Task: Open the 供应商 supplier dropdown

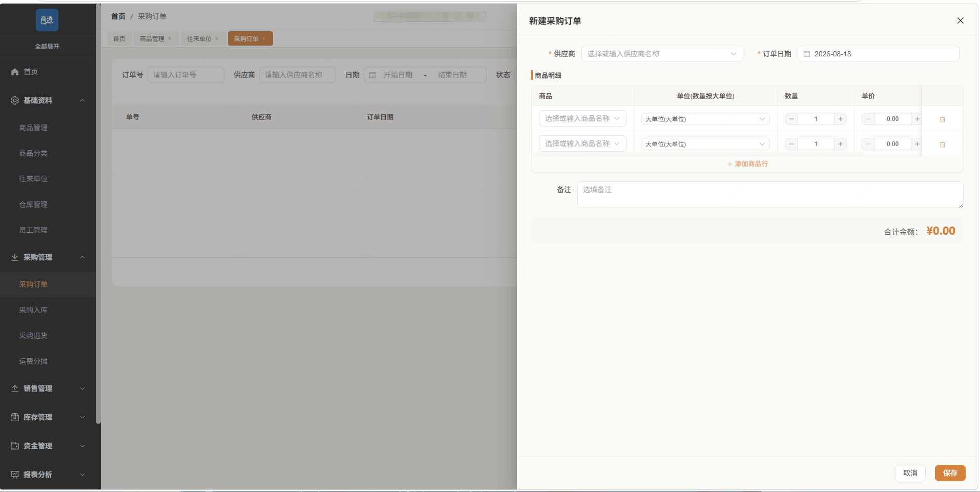Action: point(662,54)
